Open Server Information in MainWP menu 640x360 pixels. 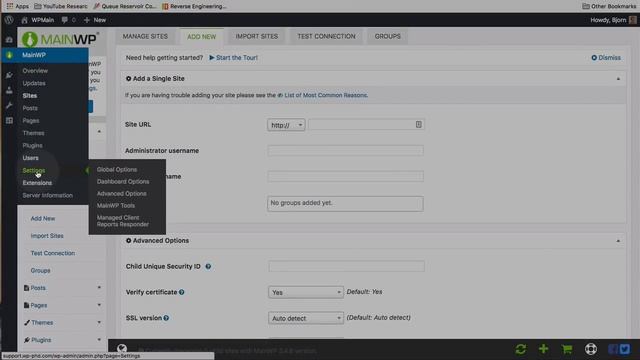pyautogui.click(x=47, y=196)
